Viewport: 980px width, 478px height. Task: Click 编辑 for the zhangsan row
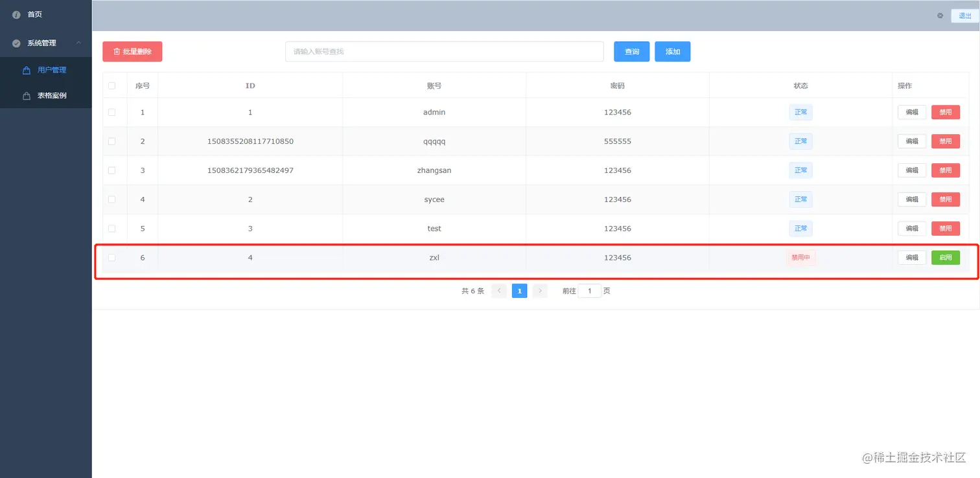(x=912, y=170)
